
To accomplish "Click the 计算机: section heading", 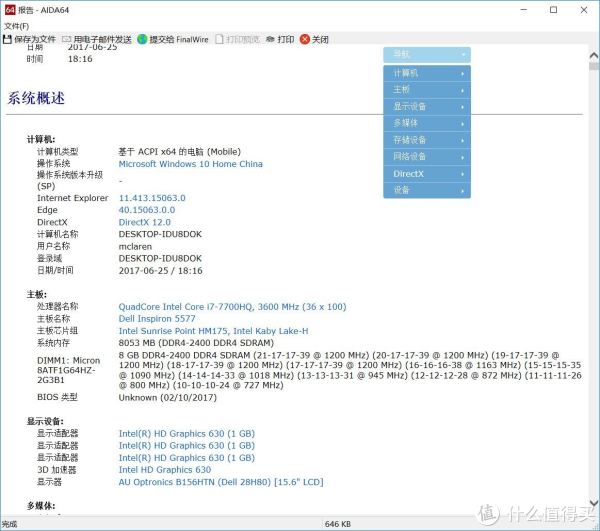I will point(41,139).
